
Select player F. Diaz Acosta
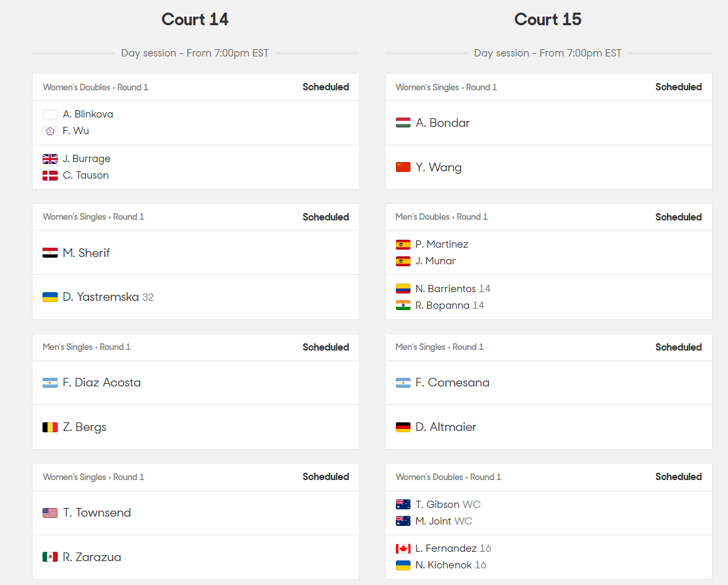click(x=101, y=382)
